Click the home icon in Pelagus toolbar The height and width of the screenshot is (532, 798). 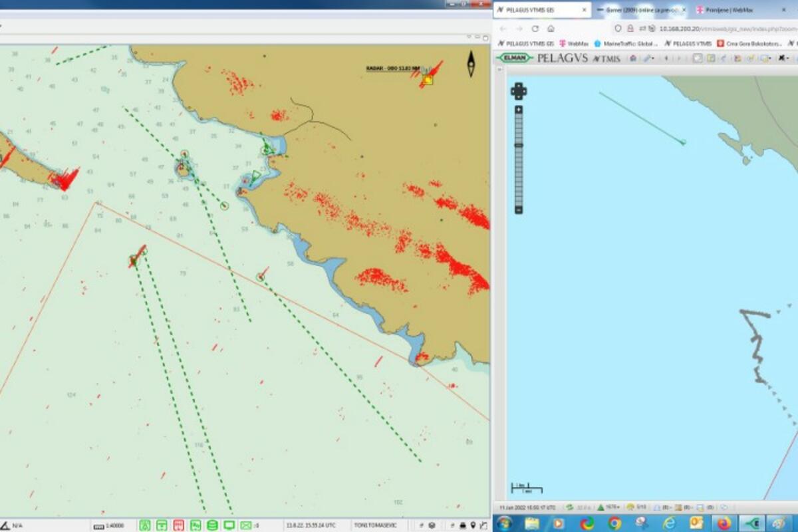pos(632,59)
